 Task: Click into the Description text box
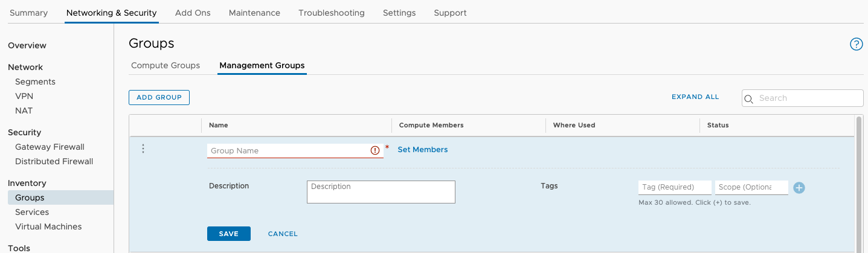click(381, 191)
